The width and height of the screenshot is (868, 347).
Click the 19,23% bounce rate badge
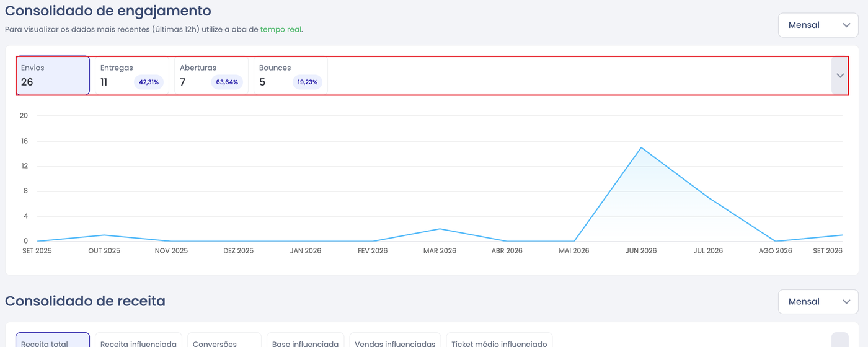[x=308, y=82]
